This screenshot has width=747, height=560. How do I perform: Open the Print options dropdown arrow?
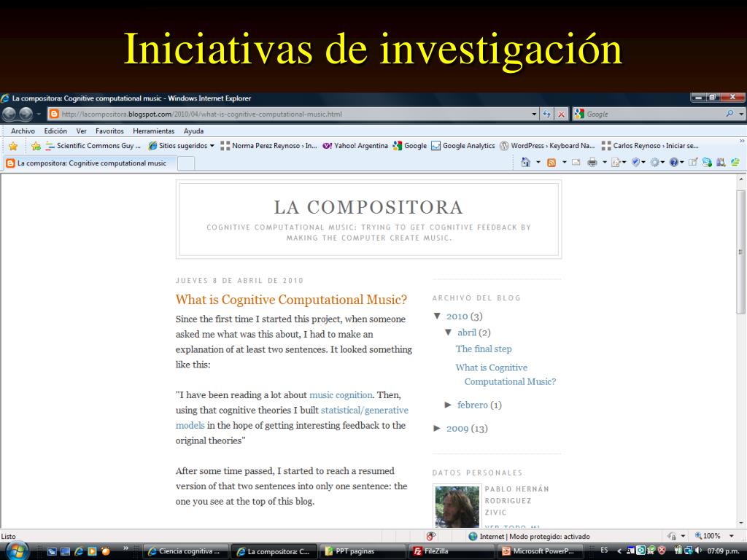[605, 163]
